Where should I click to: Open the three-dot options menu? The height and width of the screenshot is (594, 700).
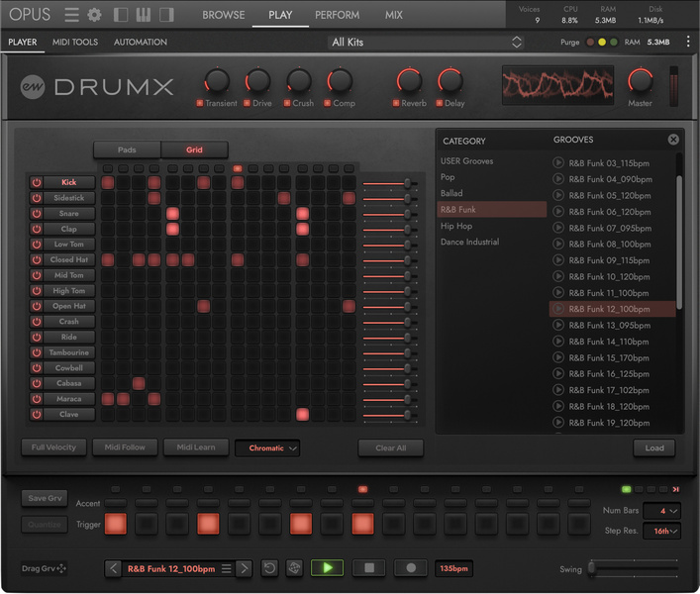[x=688, y=42]
